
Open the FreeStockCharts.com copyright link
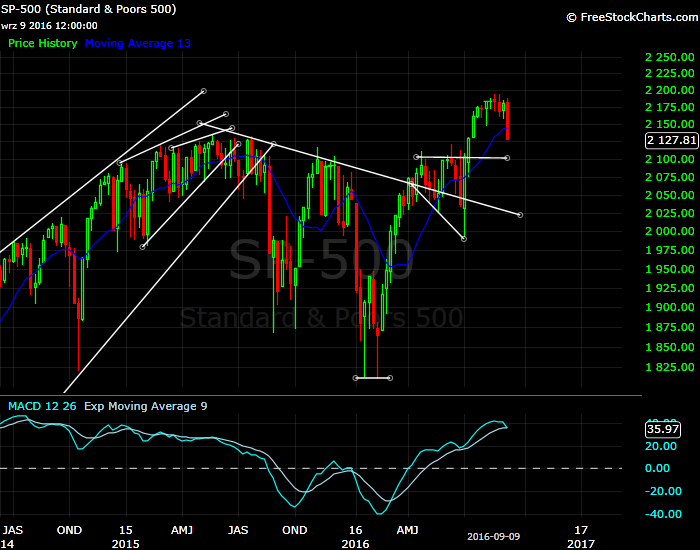(632, 17)
